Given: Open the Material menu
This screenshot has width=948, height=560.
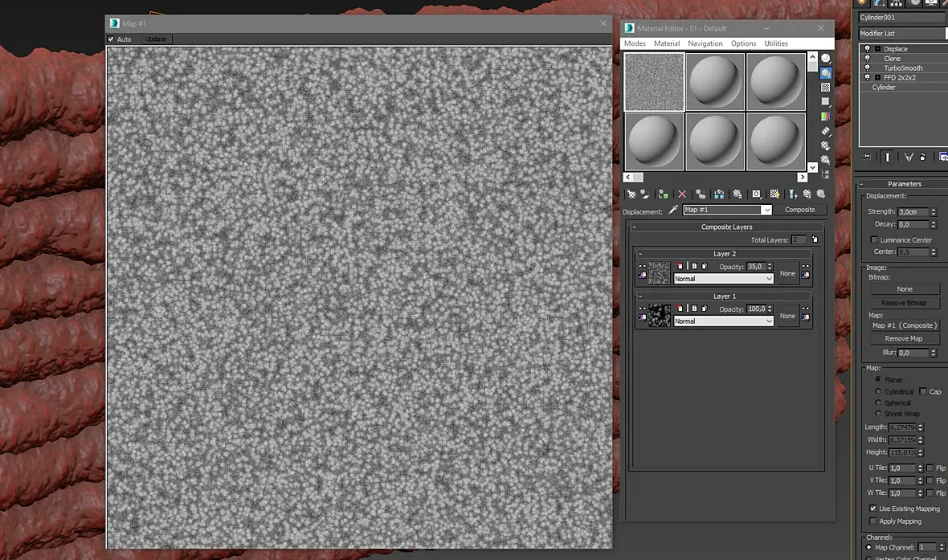Looking at the screenshot, I should coord(667,43).
